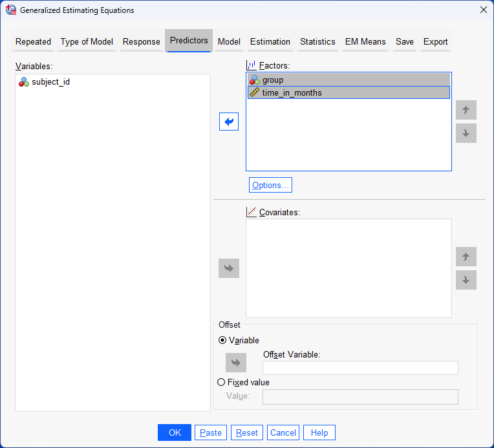Move selected factor down with the arrow
Image resolution: width=494 pixels, height=448 pixels.
point(466,133)
